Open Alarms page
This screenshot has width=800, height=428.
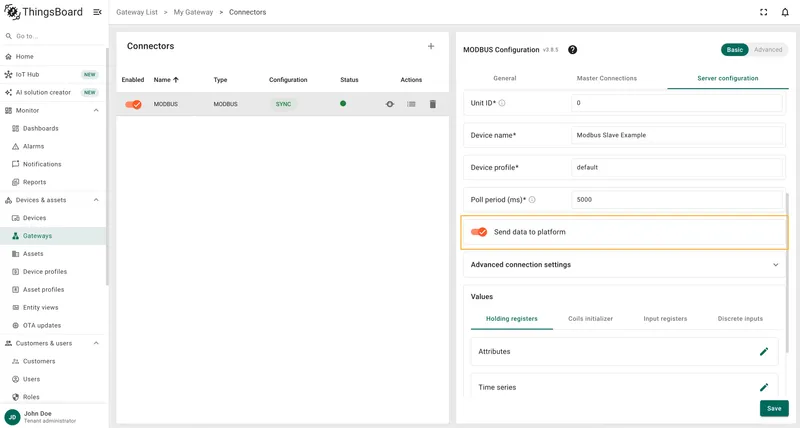pyautogui.click(x=53, y=146)
